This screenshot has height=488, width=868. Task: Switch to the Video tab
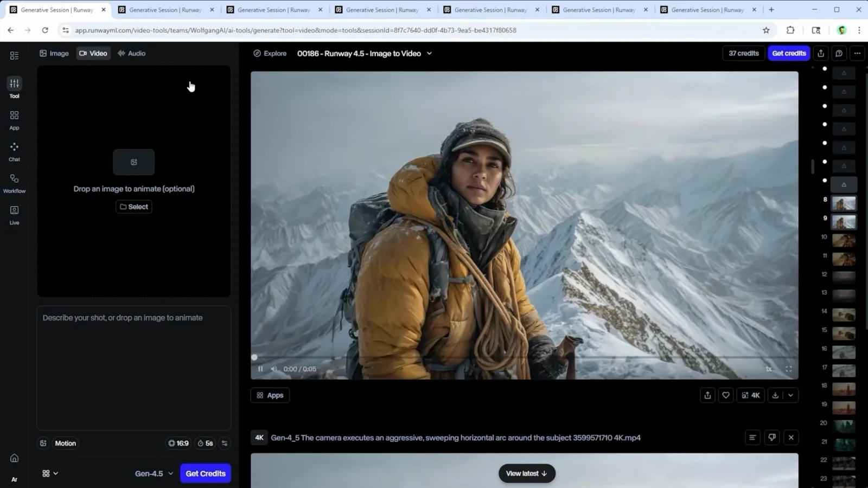pos(93,53)
